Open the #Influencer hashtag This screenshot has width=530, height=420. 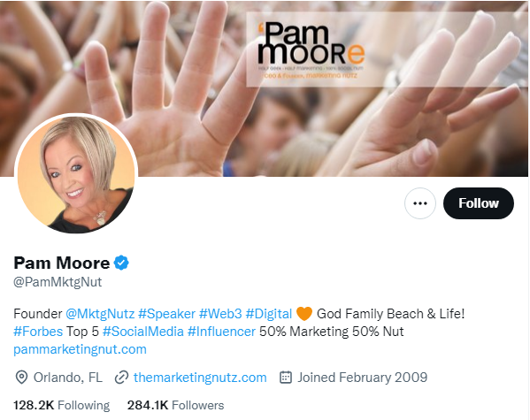(x=221, y=332)
